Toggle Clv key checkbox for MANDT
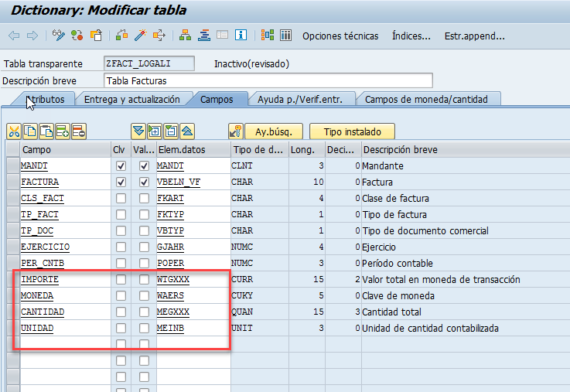 coord(121,166)
